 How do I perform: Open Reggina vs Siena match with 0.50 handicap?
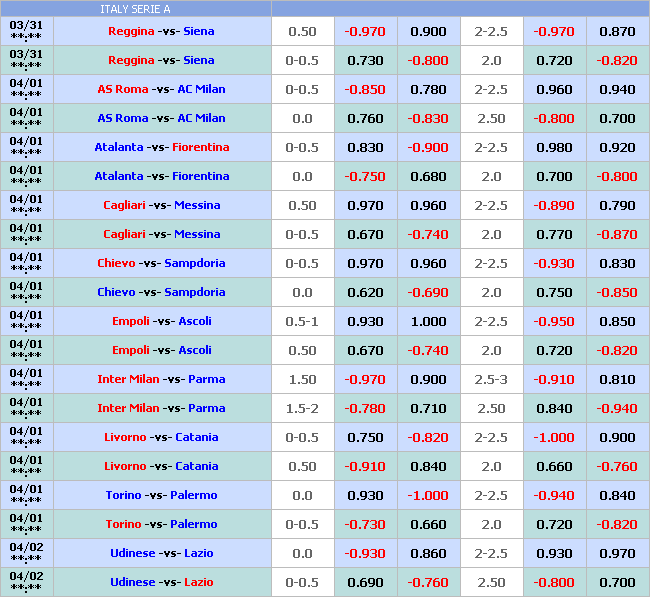point(161,31)
